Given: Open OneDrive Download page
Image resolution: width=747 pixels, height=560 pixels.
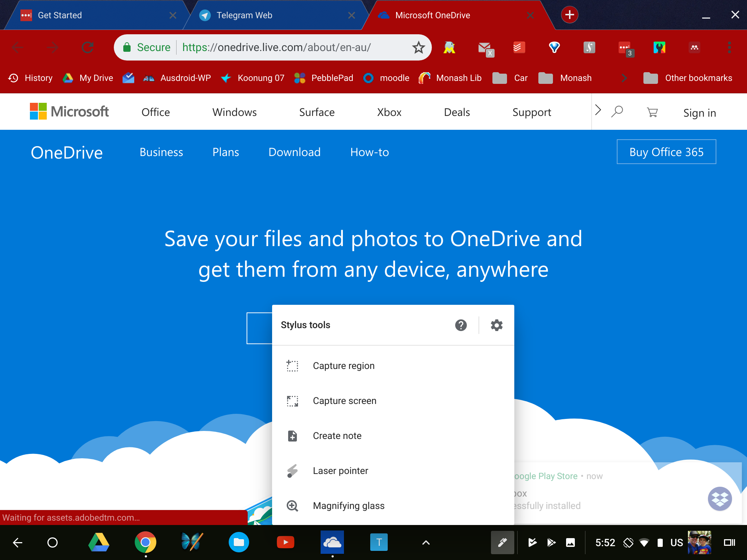Looking at the screenshot, I should (x=294, y=152).
